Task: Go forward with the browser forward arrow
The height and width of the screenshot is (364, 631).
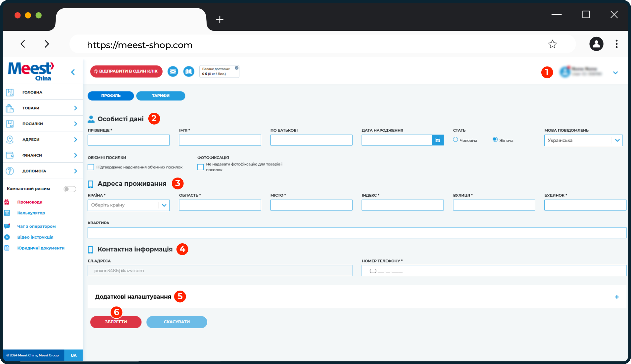Action: coord(47,44)
